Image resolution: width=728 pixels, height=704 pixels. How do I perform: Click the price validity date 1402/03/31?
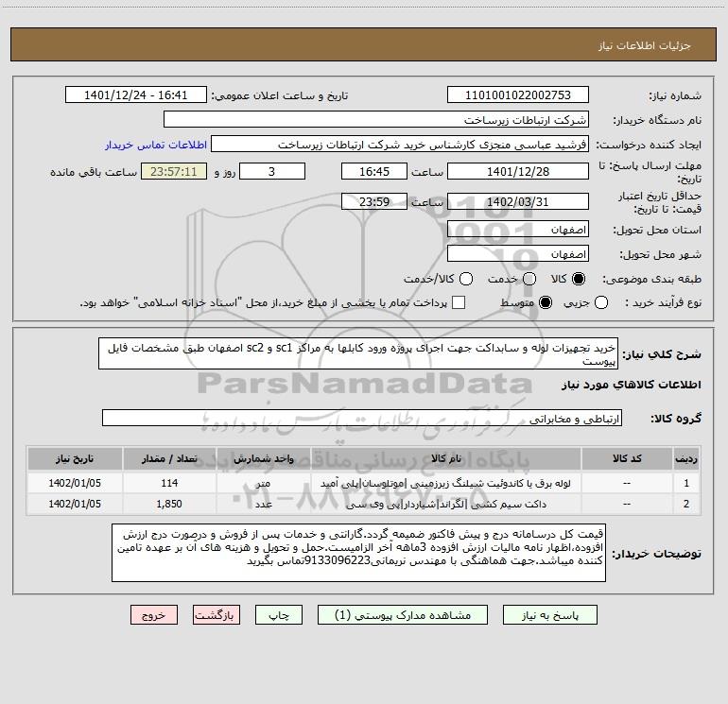518,201
